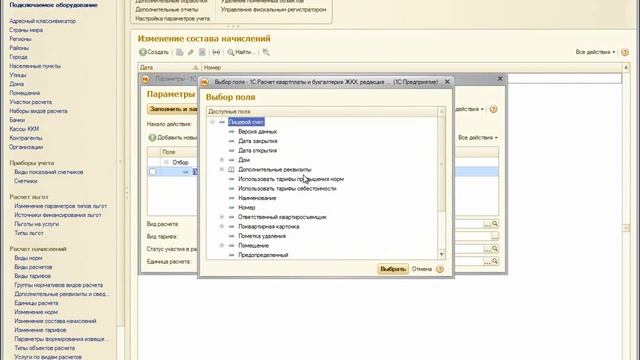Click the cancel search icon in toolbar

coord(266,52)
